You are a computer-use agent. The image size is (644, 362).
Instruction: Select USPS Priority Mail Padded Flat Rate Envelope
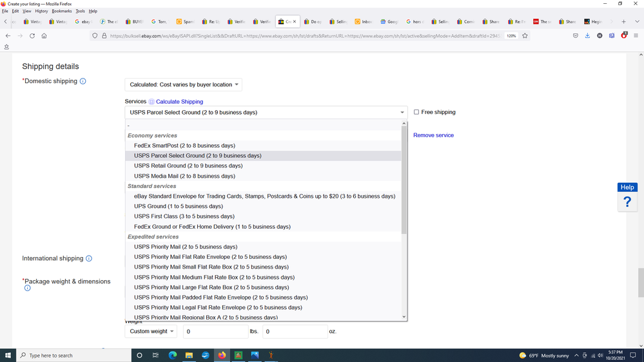point(263,298)
